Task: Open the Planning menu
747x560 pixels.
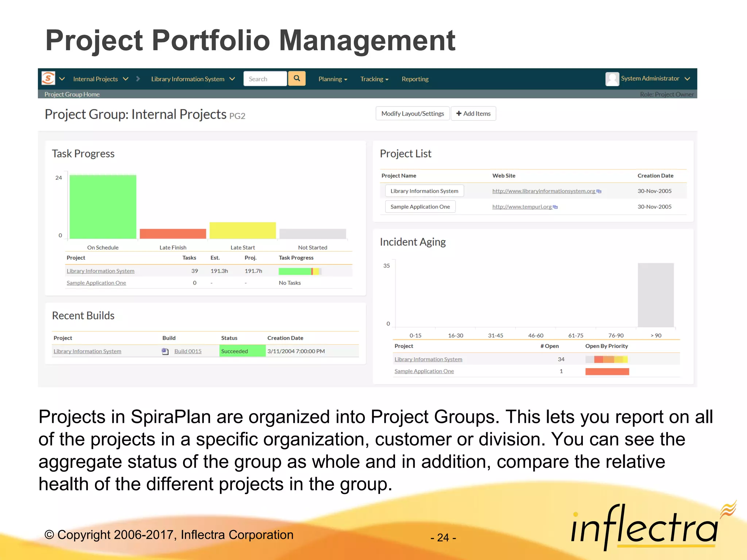Action: (x=333, y=79)
